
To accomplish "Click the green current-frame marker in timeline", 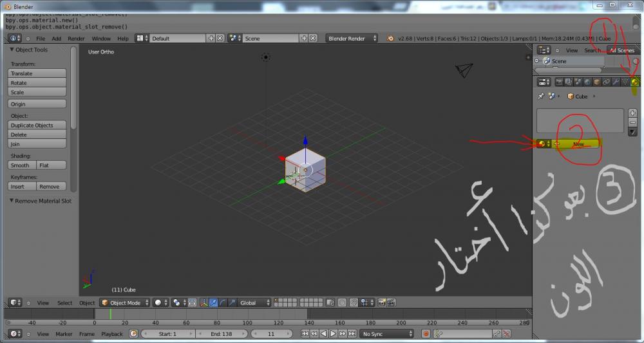I will pos(110,314).
